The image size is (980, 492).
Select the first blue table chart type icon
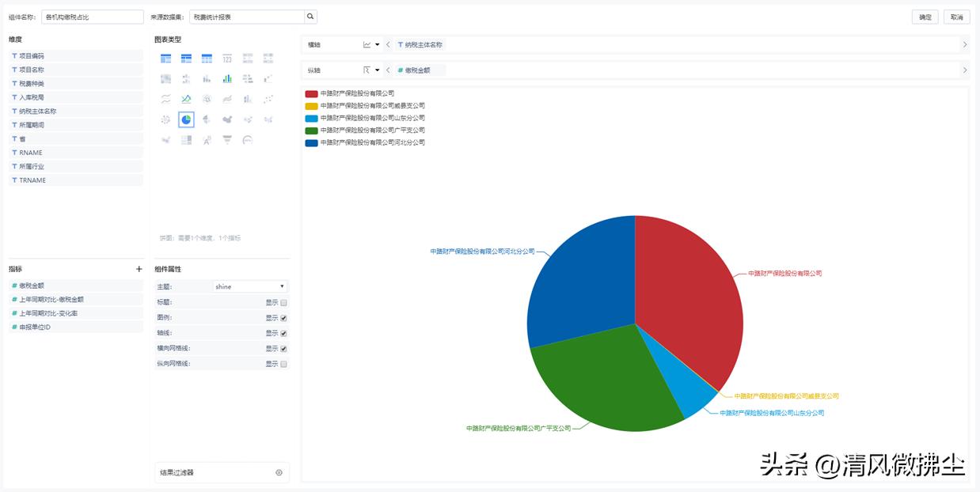165,59
